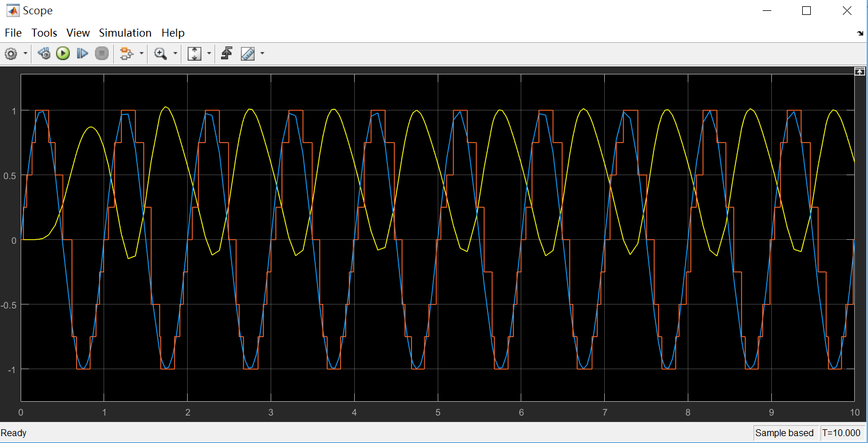
Task: Click the x-axis tick label "7"
Action: 604,412
